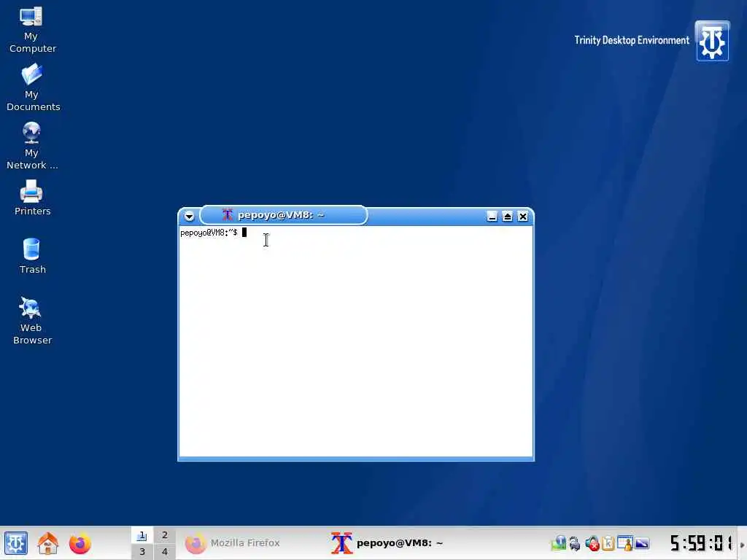The image size is (747, 560).
Task: Switch to virtual desktop 4
Action: pos(164,551)
